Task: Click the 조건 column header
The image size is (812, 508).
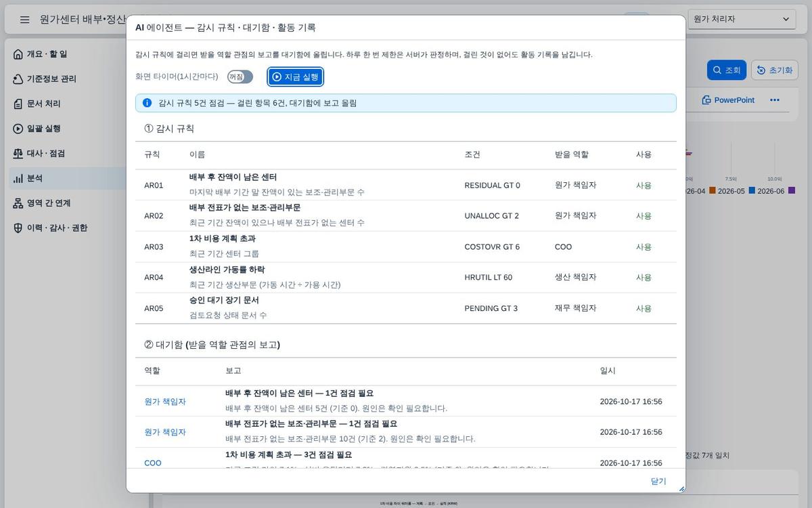Action: click(x=472, y=154)
